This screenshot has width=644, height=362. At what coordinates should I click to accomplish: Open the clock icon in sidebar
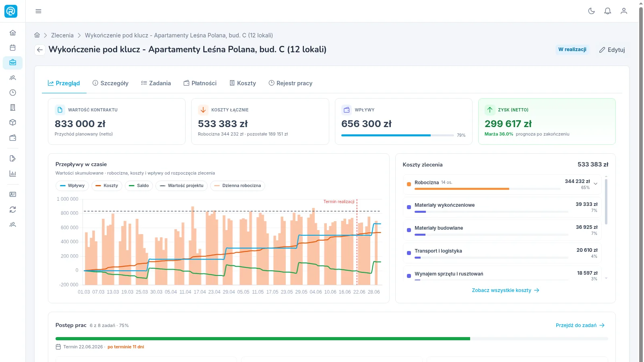(13, 93)
